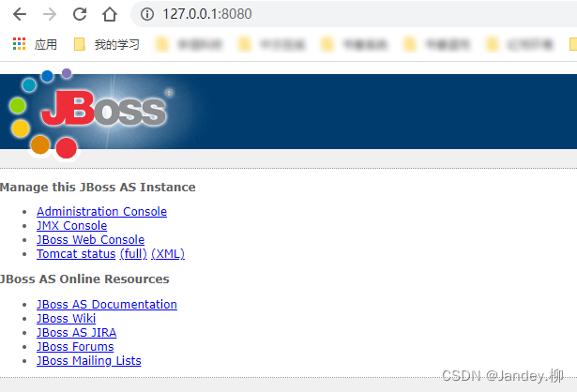
Task: Open the JMX Console link
Action: (71, 225)
